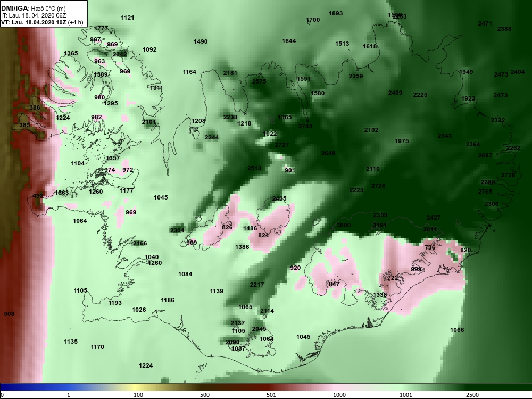532x399 pixels.
Task: Click the map value 722
Action: pos(393,278)
